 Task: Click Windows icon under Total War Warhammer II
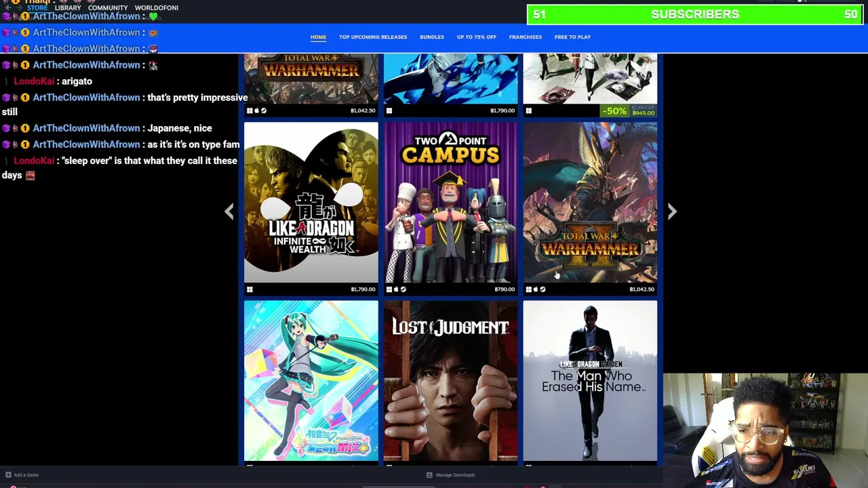(529, 289)
